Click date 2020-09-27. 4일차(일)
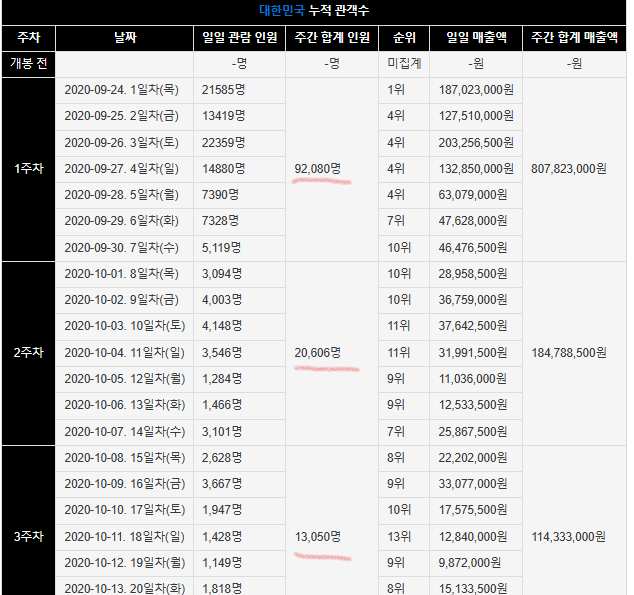This screenshot has width=634, height=595. click(x=121, y=169)
